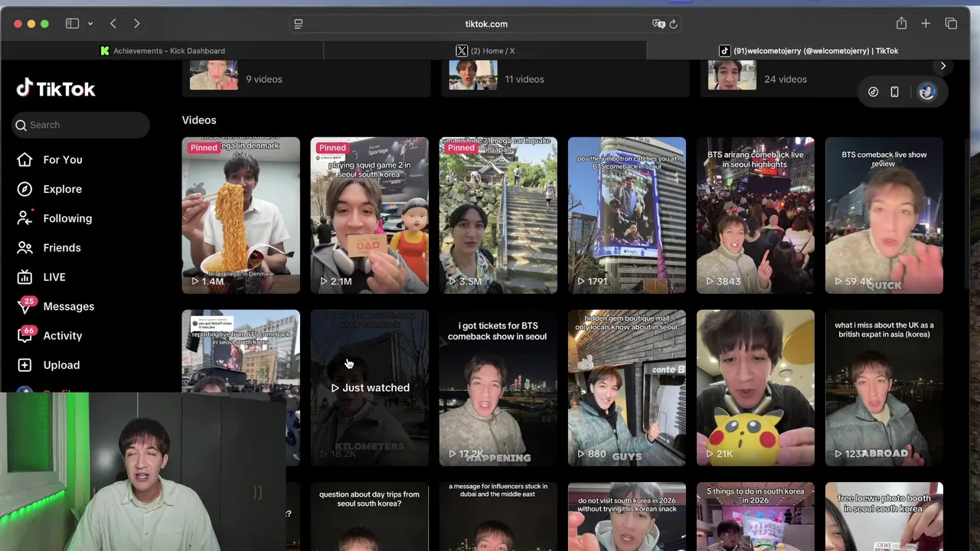Open jumbotron BTS comeback video
This screenshot has height=551, width=980.
pos(627,215)
